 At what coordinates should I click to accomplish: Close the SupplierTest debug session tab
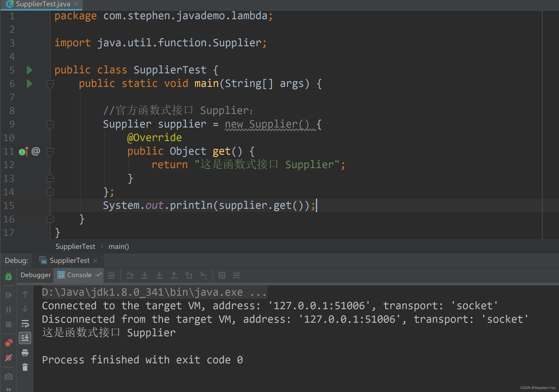point(95,261)
